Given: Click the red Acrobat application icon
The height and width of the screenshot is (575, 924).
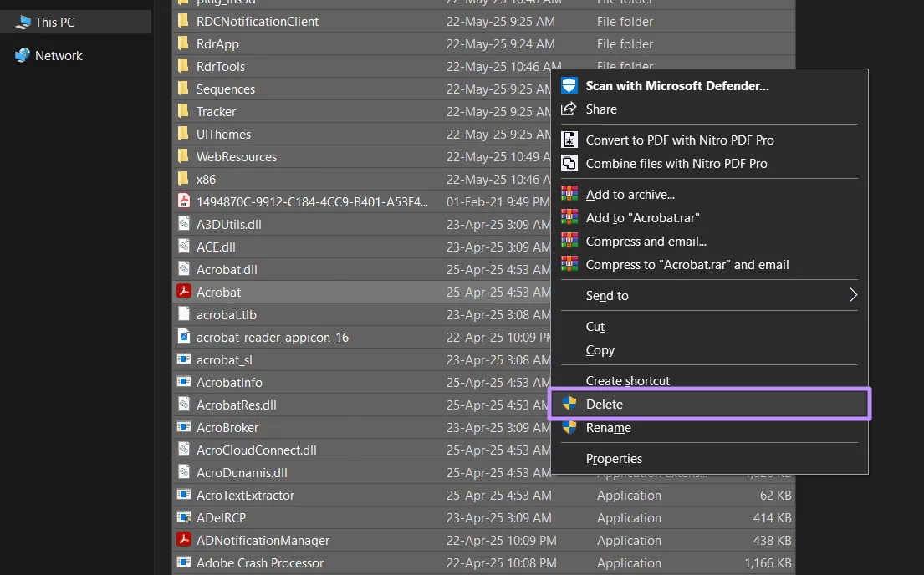Looking at the screenshot, I should 183,292.
